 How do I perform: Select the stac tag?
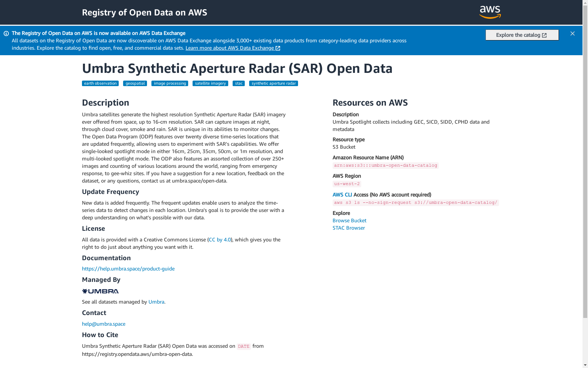(239, 84)
